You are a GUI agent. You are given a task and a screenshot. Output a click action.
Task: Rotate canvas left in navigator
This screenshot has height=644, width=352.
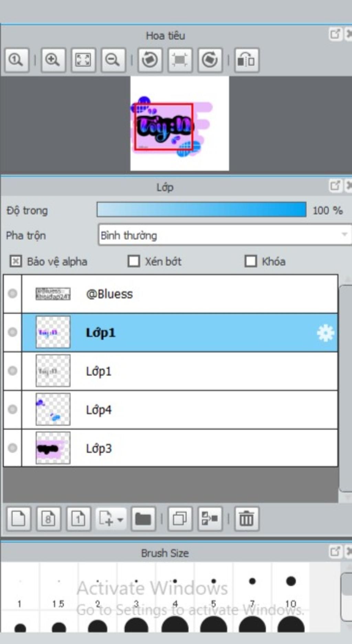click(150, 60)
